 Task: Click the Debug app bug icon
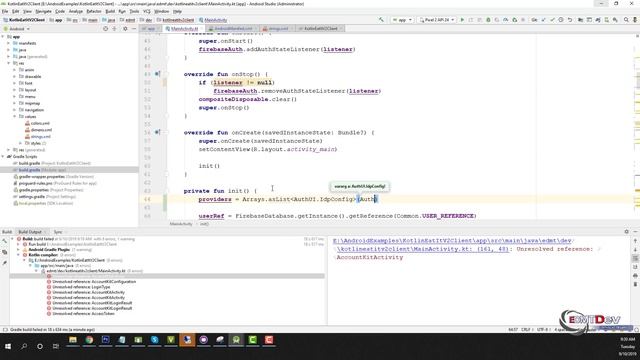[x=488, y=20]
